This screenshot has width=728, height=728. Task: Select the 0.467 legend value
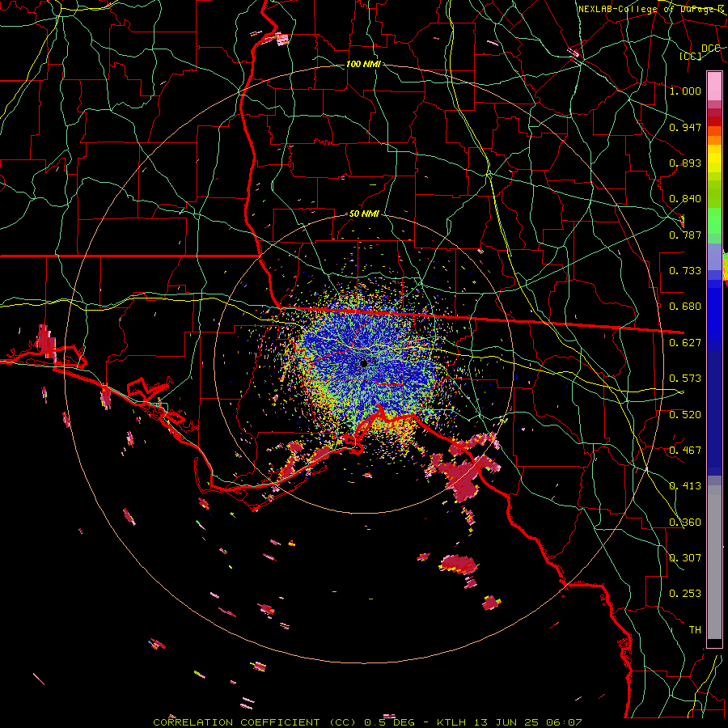click(x=685, y=451)
